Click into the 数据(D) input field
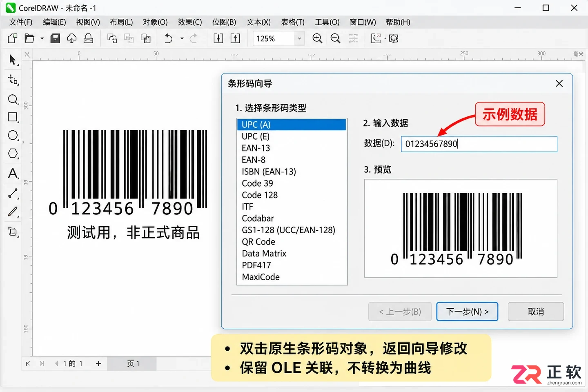 (x=479, y=144)
